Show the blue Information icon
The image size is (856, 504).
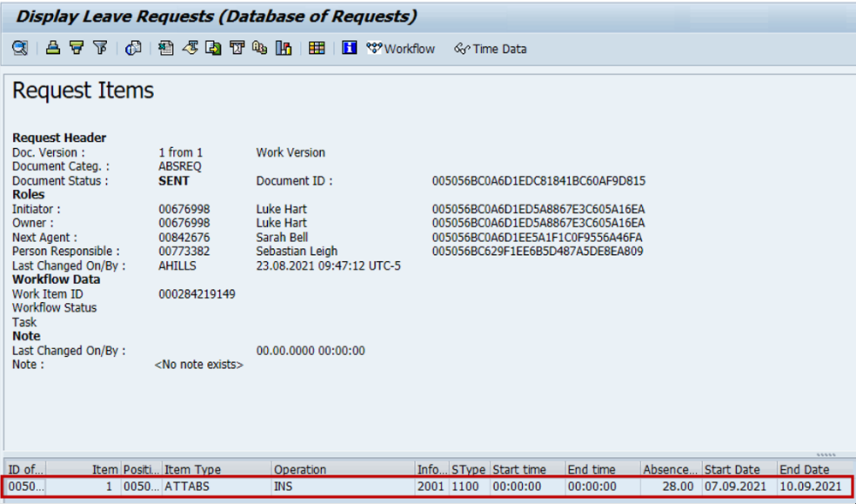coord(349,48)
